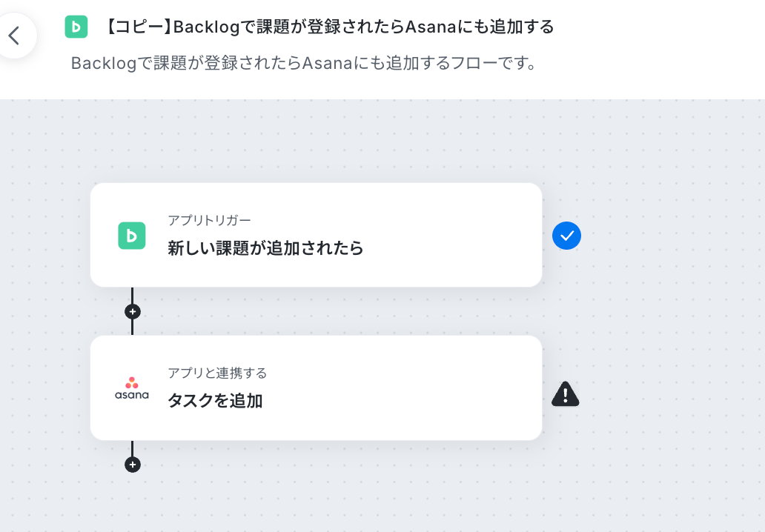Viewport: 765px width, 532px height.
Task: Click the Asana logo in action card
Action: (132, 388)
